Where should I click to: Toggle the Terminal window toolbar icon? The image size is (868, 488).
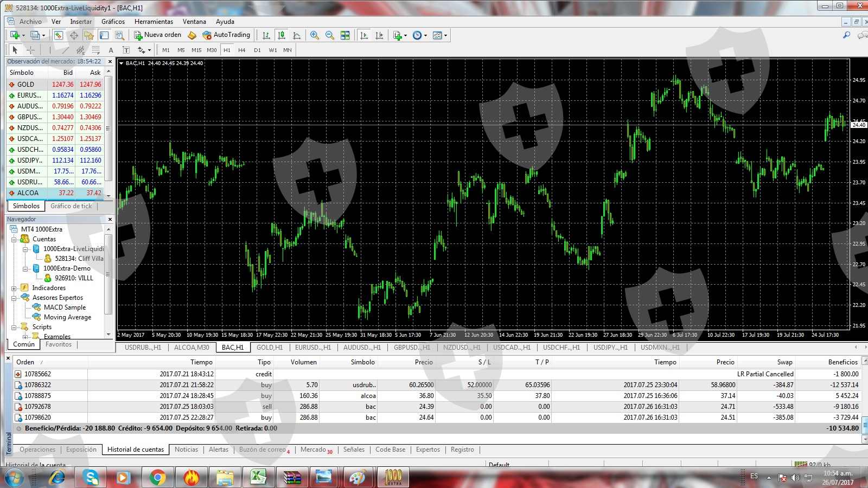104,35
